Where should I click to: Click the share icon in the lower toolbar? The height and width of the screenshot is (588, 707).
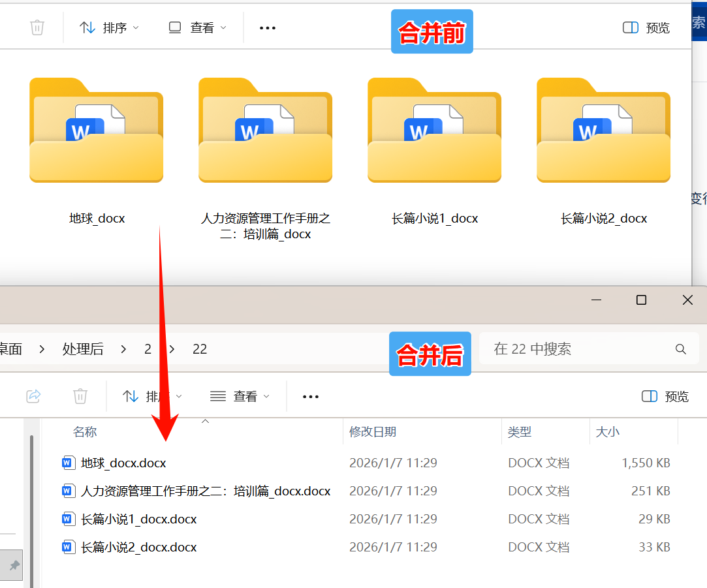point(33,396)
